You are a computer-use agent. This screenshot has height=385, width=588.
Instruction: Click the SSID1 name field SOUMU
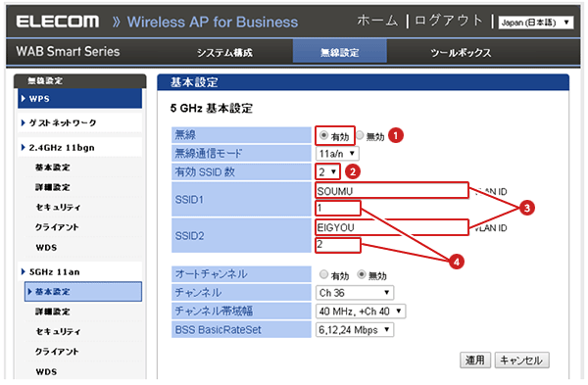pos(392,191)
